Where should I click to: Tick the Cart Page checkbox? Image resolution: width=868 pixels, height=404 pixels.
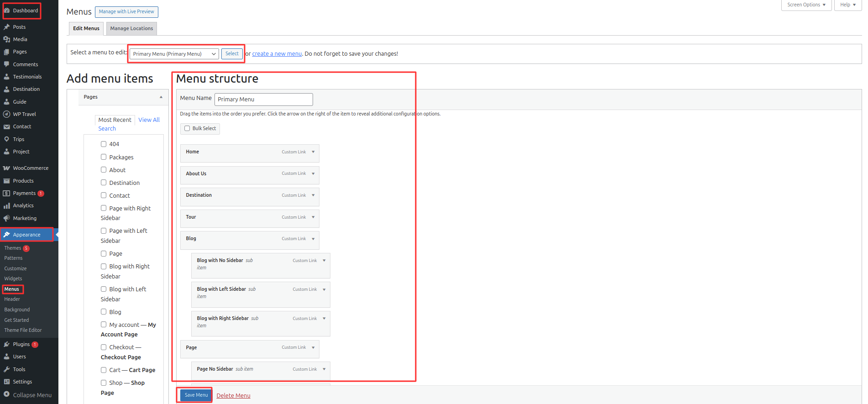click(x=104, y=370)
